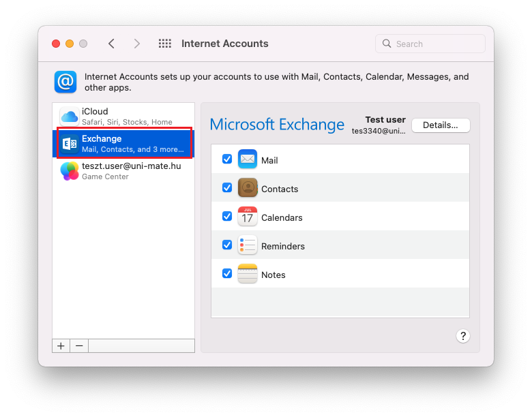Image resolution: width=532 pixels, height=417 pixels.
Task: Add account with the plus button
Action: tap(61, 346)
